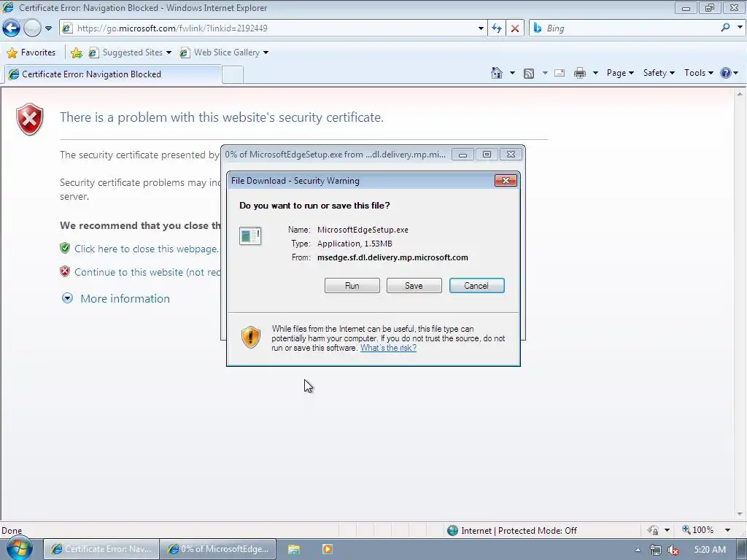Click the status bar privacy report icon
747x560 pixels.
(x=653, y=531)
